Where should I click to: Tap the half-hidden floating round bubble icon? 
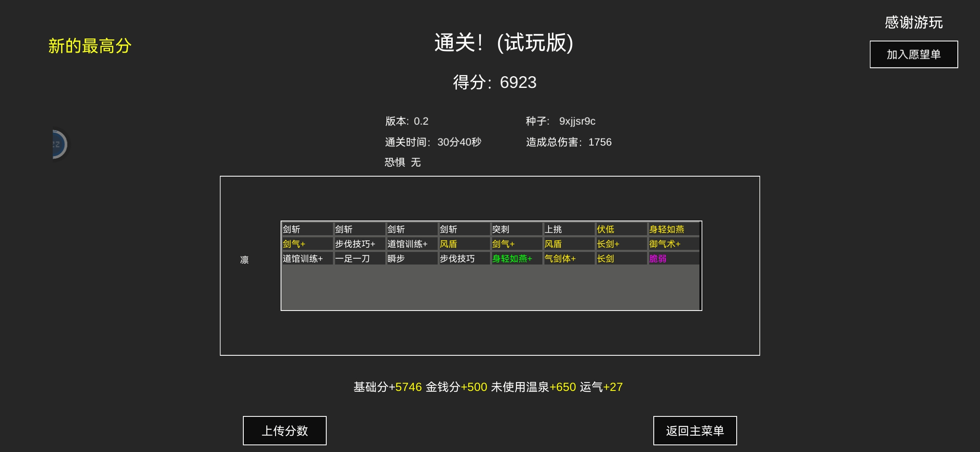59,144
